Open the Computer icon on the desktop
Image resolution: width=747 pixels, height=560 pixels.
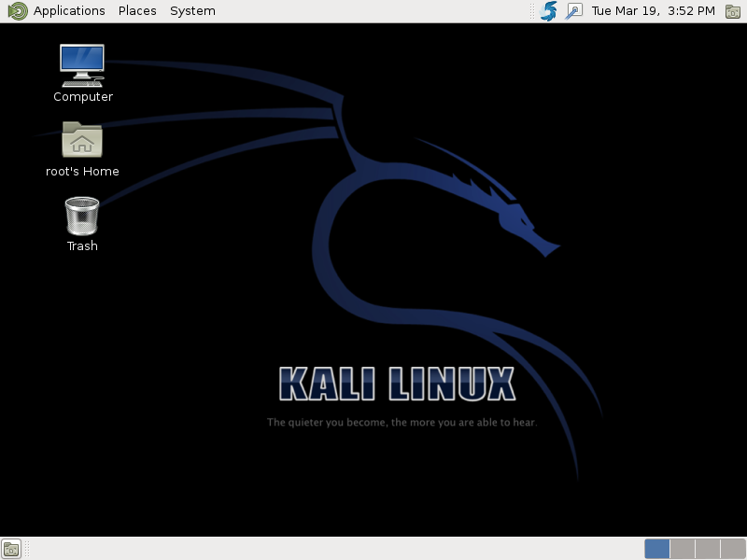click(x=82, y=63)
